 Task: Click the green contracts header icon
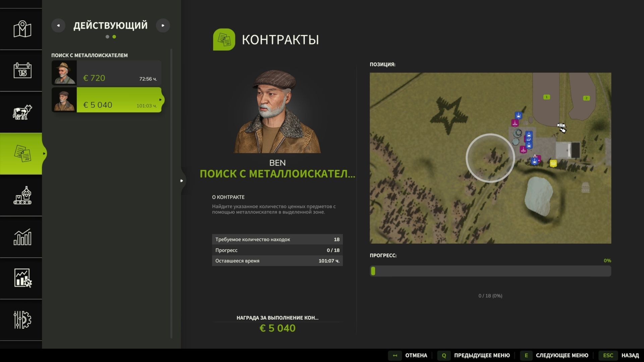pos(224,40)
